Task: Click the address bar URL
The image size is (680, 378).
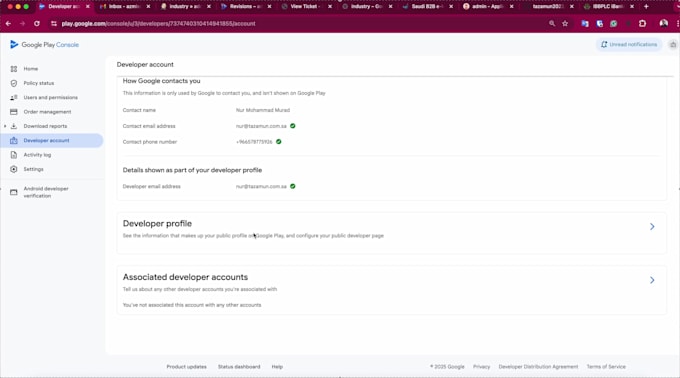Action: [158, 23]
